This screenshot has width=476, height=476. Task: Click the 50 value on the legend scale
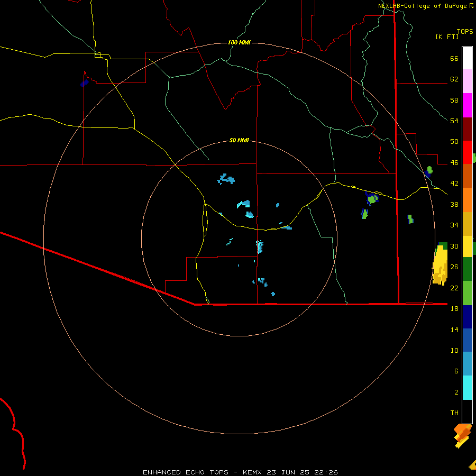(454, 141)
